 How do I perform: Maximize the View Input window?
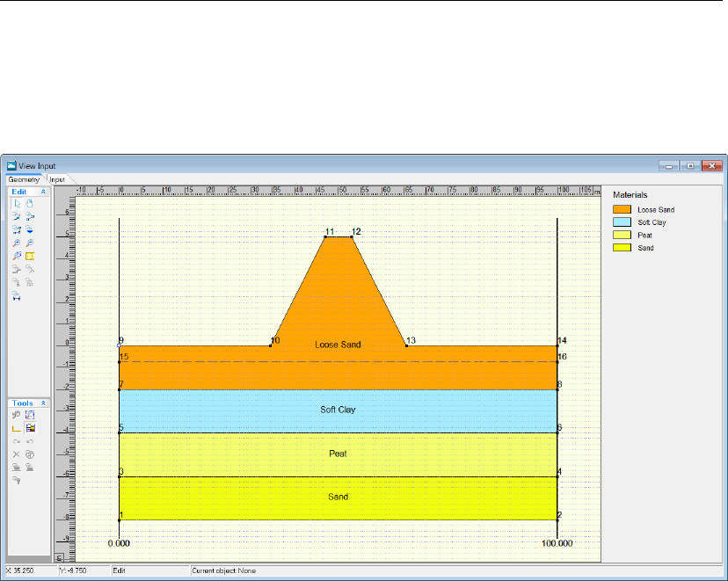click(690, 166)
